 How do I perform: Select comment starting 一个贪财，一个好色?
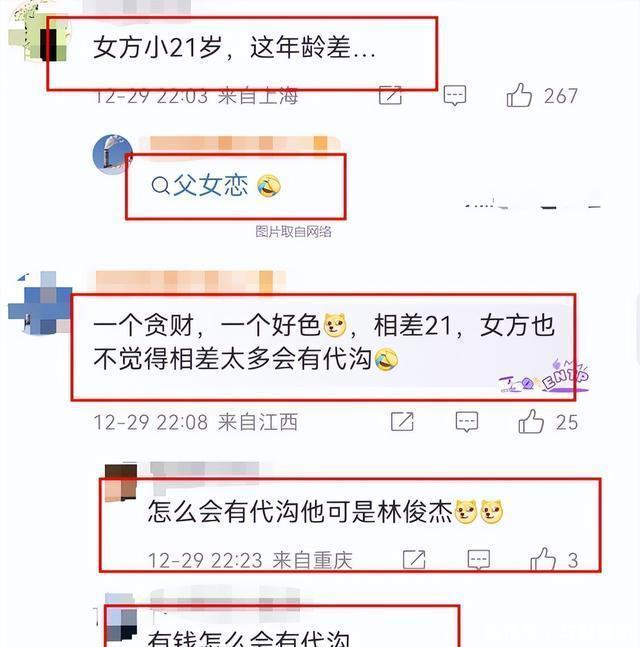324,342
